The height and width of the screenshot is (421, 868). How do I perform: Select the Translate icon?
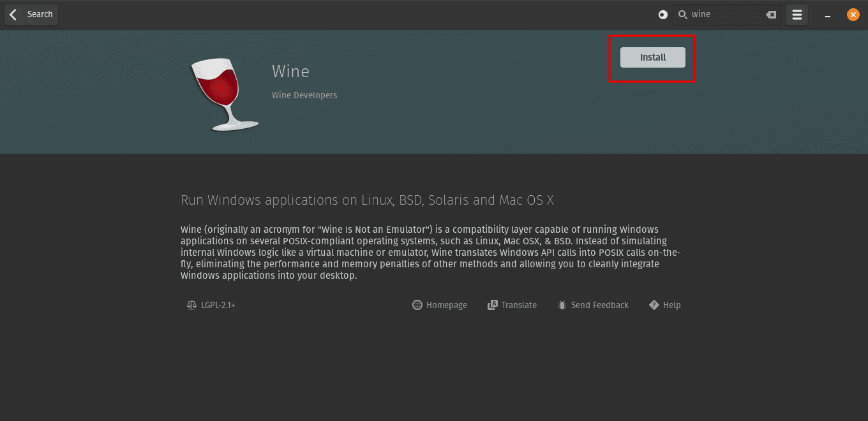click(x=492, y=305)
